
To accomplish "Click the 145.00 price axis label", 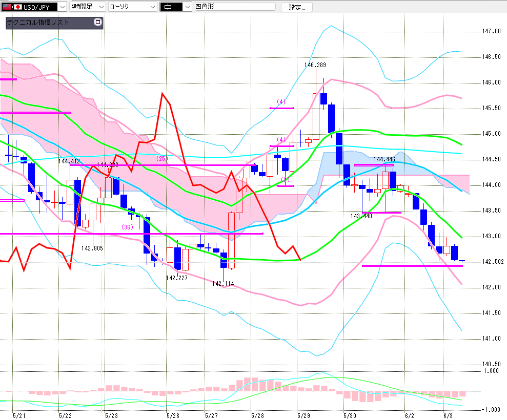I will (x=492, y=134).
